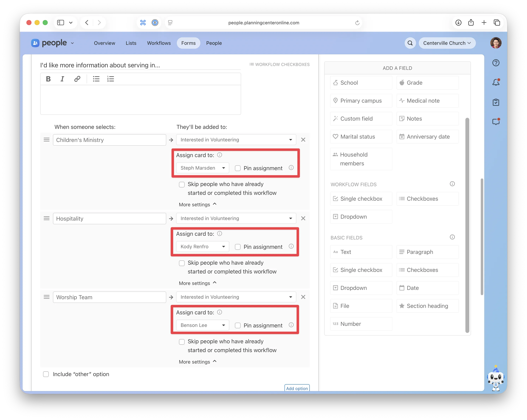Go to the Overview tab

(x=104, y=43)
